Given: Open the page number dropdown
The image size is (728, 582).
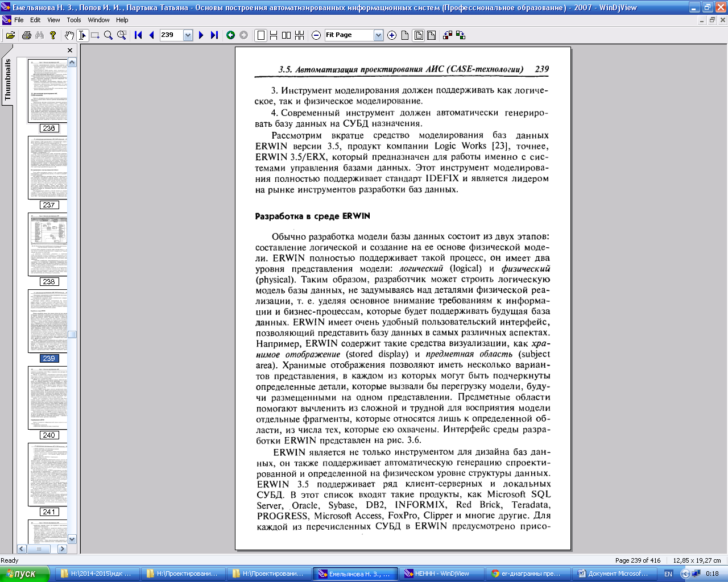Looking at the screenshot, I should pos(188,35).
